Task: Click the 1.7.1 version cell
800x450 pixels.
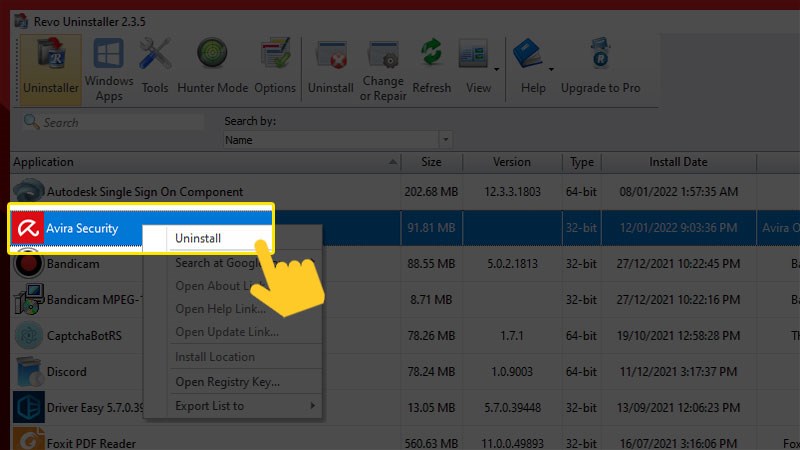Action: [512, 336]
